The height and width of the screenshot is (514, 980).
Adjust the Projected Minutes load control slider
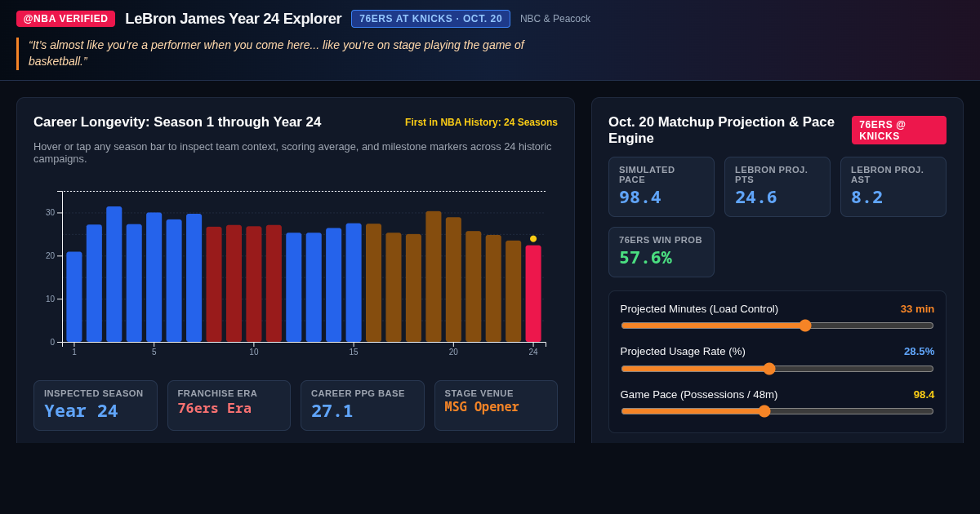coord(777,326)
